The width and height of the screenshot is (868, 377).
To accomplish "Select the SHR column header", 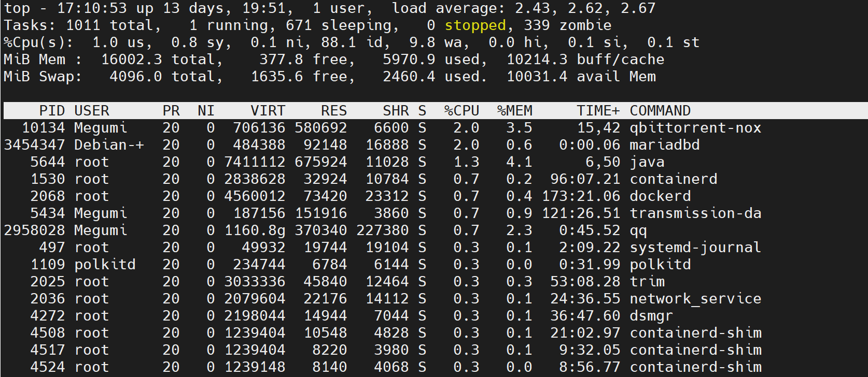I will point(396,111).
